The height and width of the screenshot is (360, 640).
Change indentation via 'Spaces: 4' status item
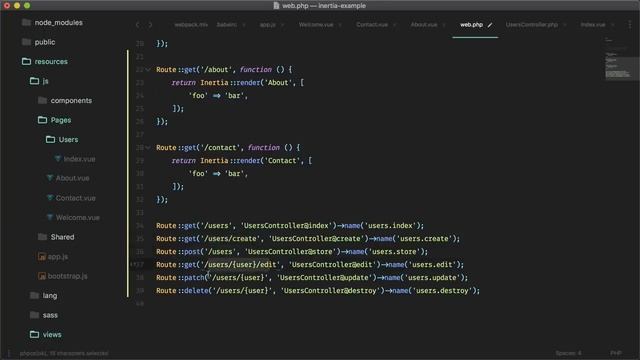click(x=568, y=353)
